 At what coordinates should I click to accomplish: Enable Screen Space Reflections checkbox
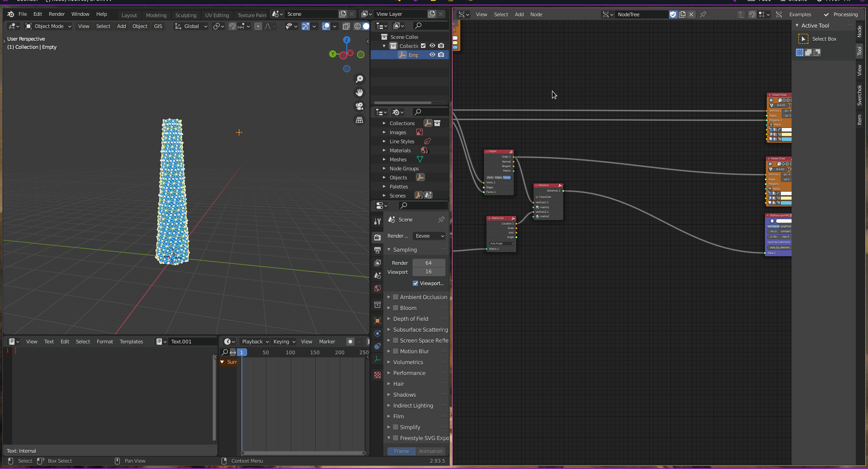point(396,340)
